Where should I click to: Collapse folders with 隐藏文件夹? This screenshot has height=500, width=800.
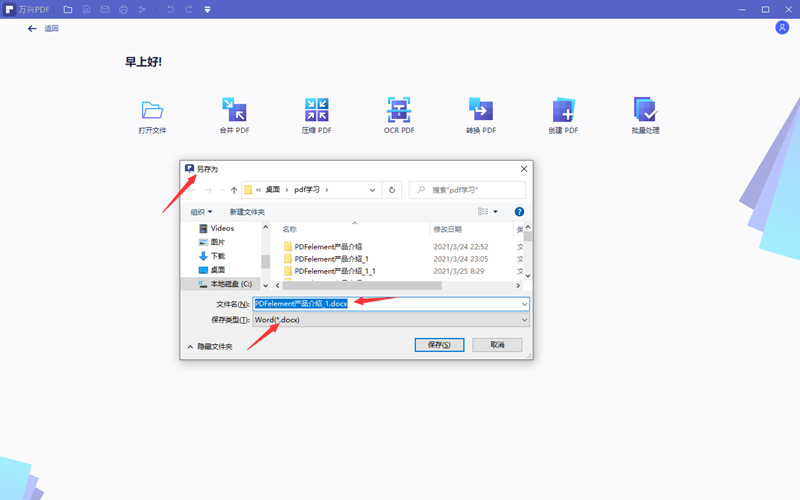point(209,346)
